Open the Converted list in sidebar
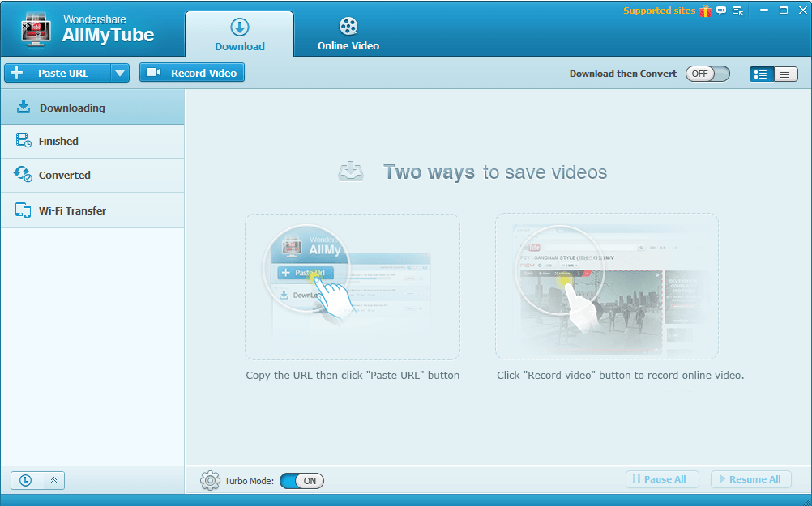Image resolution: width=812 pixels, height=506 pixels. [92, 176]
